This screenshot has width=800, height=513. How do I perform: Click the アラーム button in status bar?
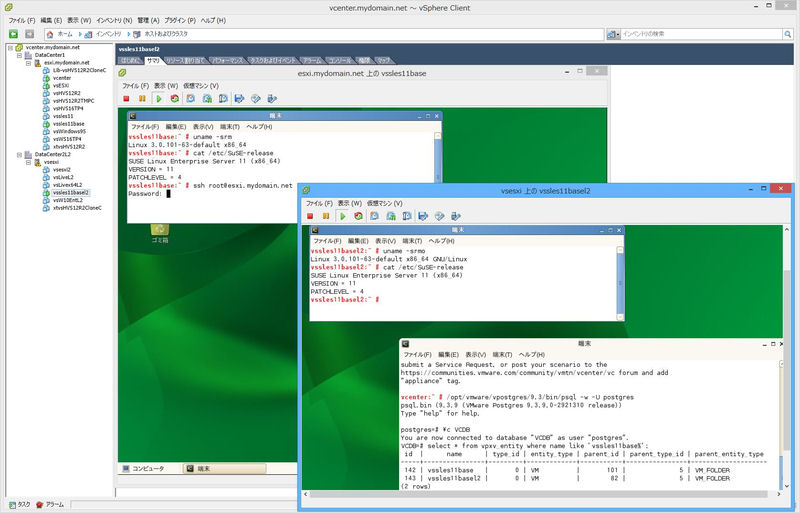tap(50, 504)
